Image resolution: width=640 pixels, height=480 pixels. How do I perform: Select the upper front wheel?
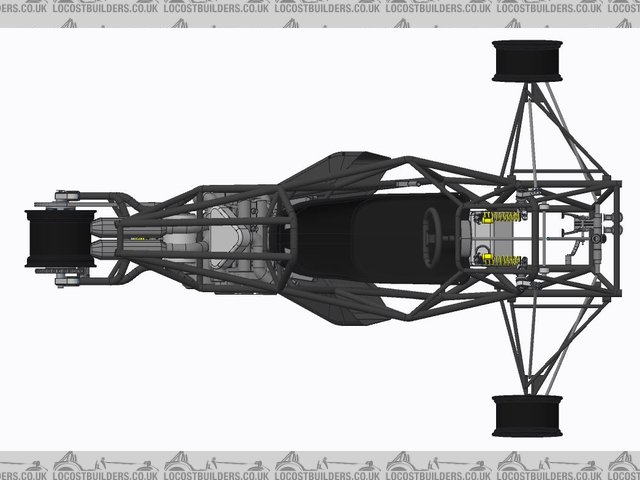527,61
